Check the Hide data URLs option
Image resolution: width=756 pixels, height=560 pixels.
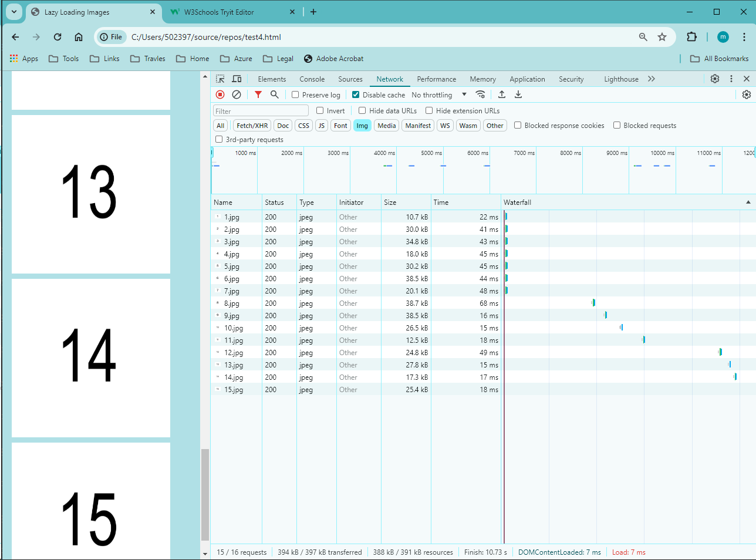(x=362, y=110)
